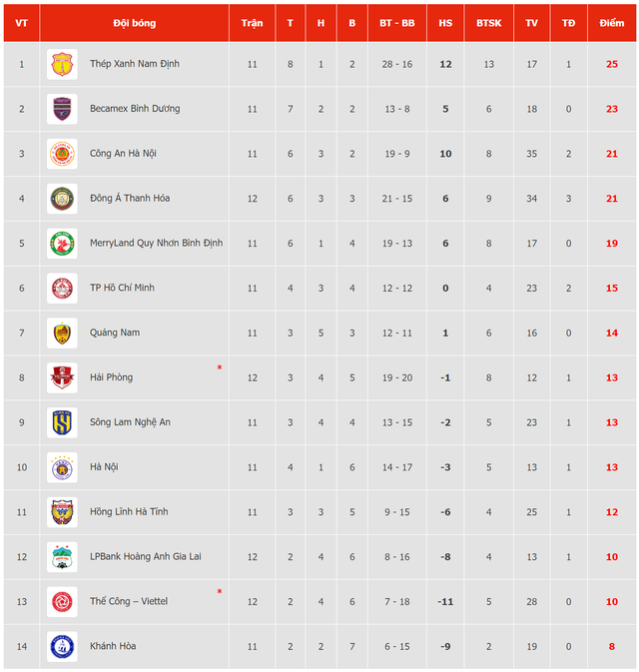Screen dimensions: 639x672
Task: Click the TP Hồ Chí Minh club crest
Action: tap(62, 288)
